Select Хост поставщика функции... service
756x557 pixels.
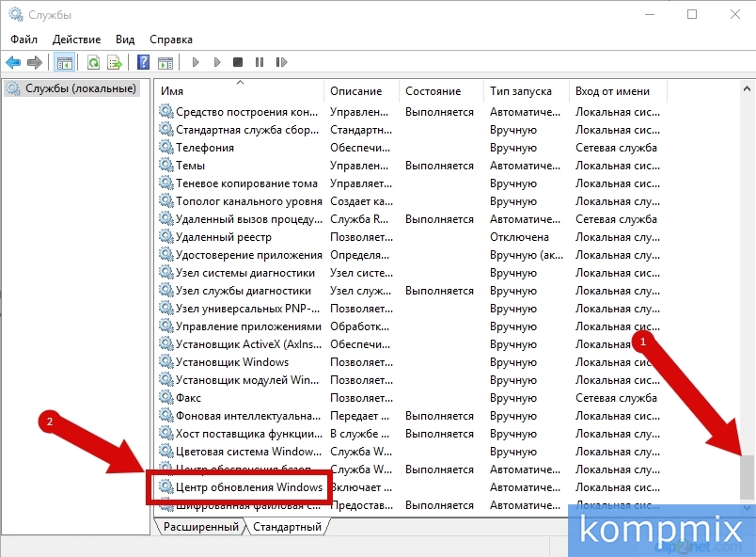tap(249, 433)
